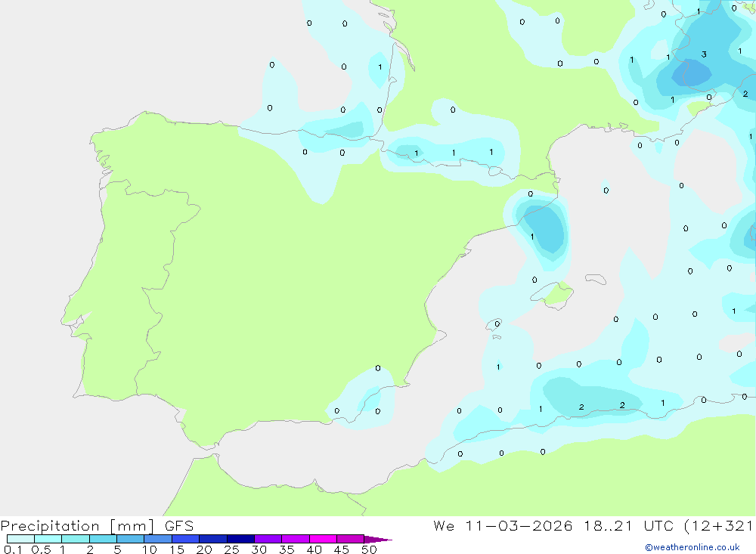Click the "40" legend scale label
The height and width of the screenshot is (554, 756).
pos(314,549)
